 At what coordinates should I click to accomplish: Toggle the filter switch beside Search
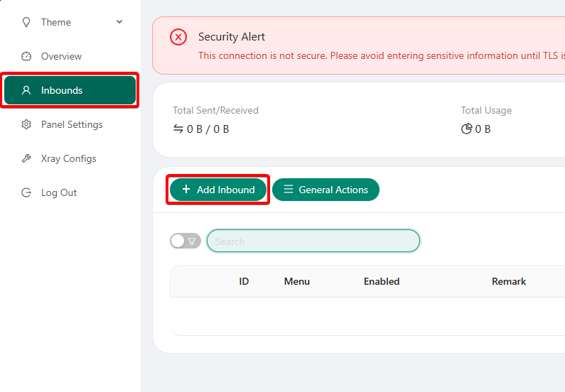[185, 241]
